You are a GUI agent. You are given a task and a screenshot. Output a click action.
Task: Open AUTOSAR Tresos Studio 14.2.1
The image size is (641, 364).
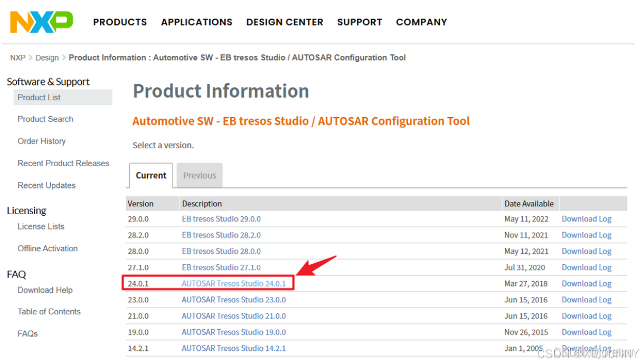234,348
